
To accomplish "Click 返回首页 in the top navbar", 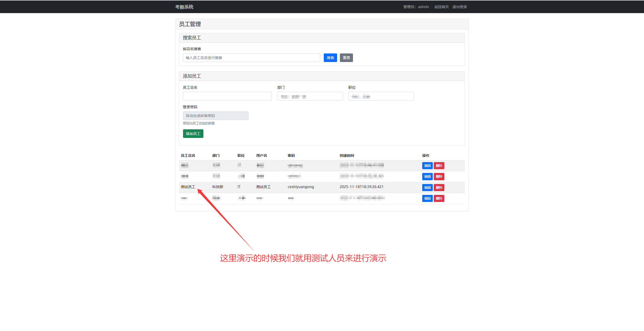I will point(441,7).
